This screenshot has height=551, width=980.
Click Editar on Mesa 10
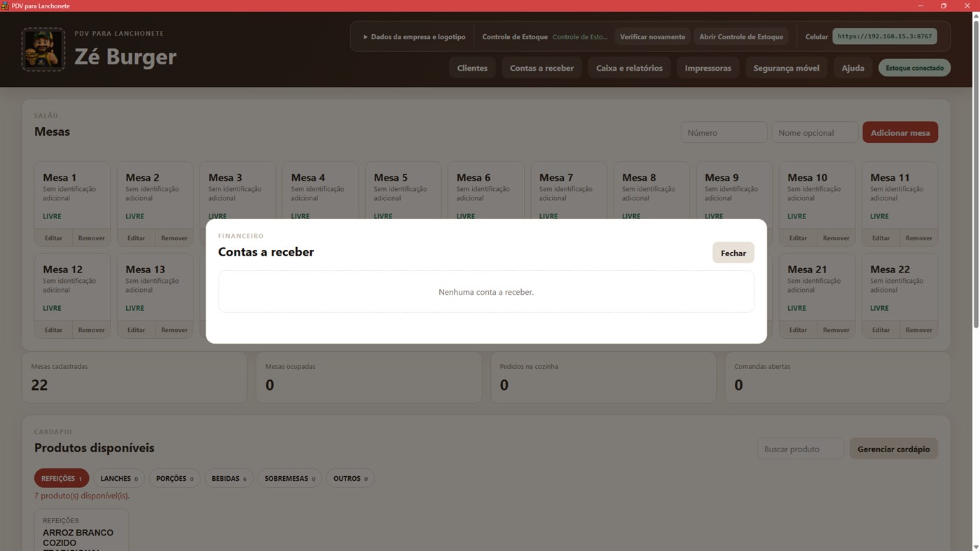point(798,238)
